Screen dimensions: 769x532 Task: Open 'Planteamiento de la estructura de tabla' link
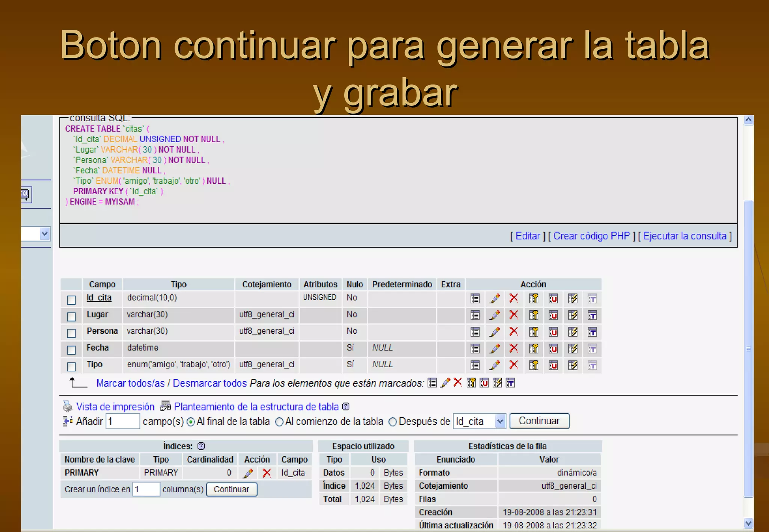(x=256, y=407)
